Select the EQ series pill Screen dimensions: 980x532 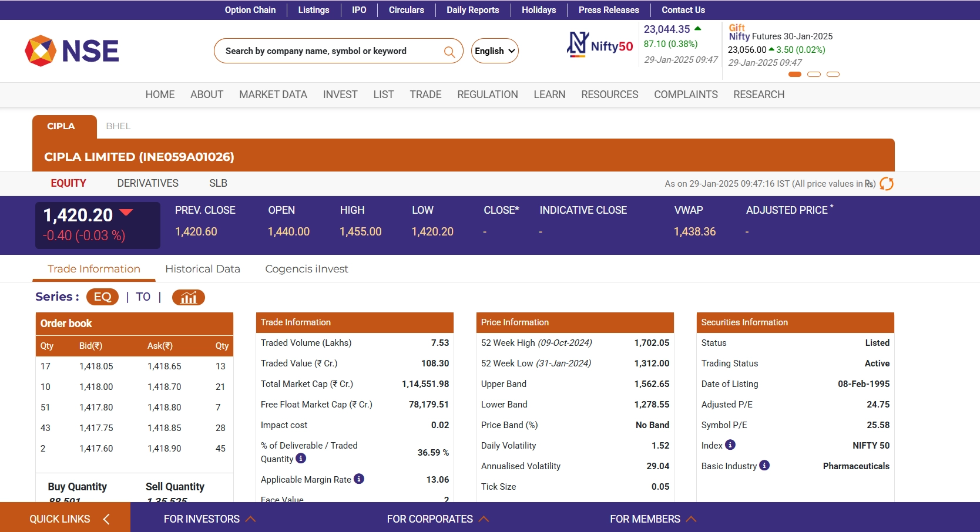[x=102, y=297]
